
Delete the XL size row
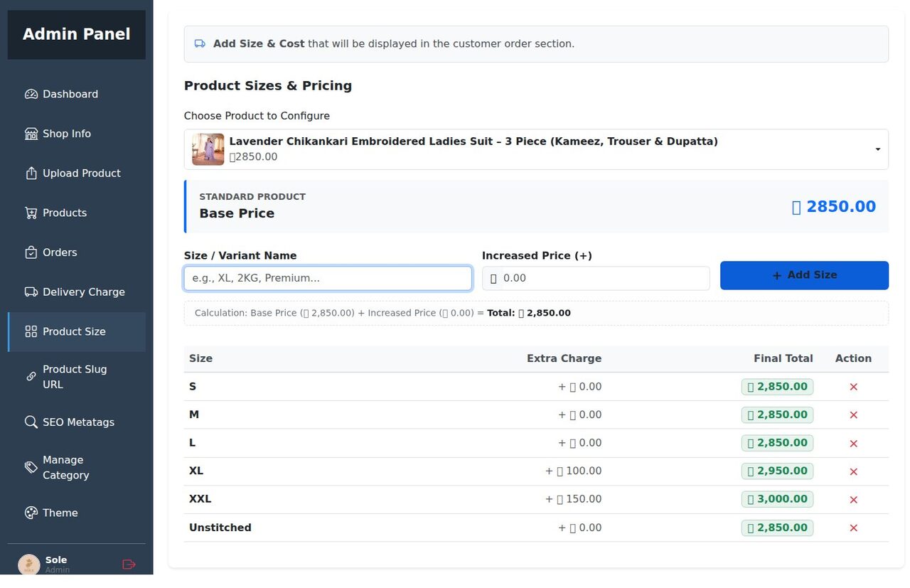tap(854, 471)
